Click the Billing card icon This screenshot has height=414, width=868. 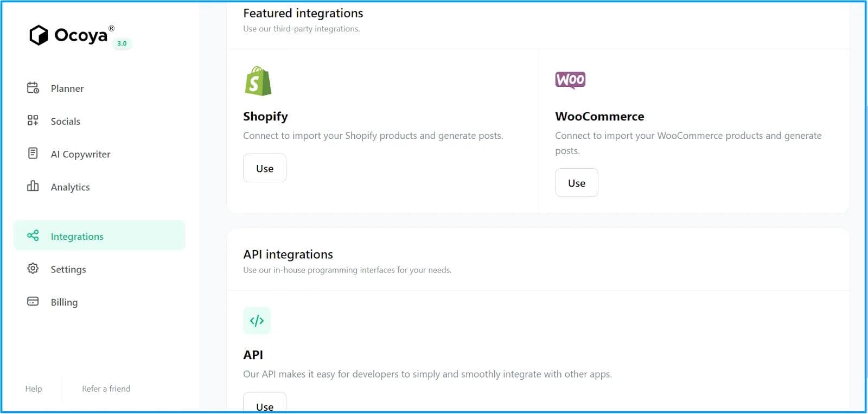coord(33,302)
